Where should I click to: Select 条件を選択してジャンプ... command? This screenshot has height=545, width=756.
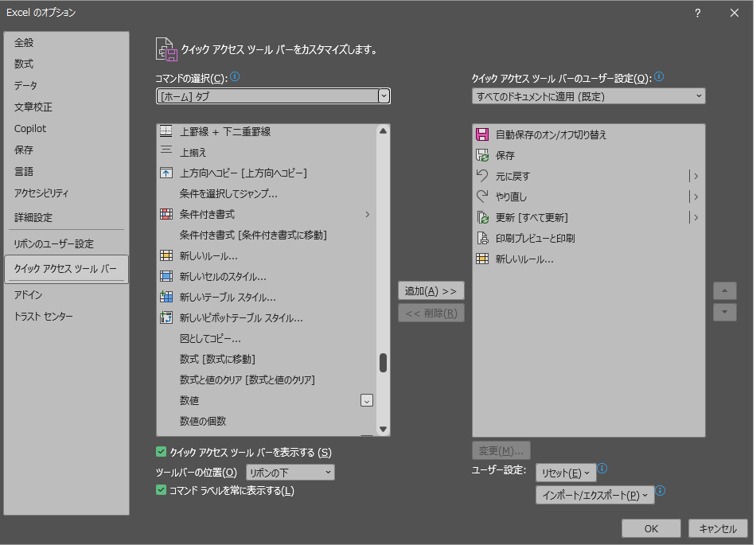(267, 193)
